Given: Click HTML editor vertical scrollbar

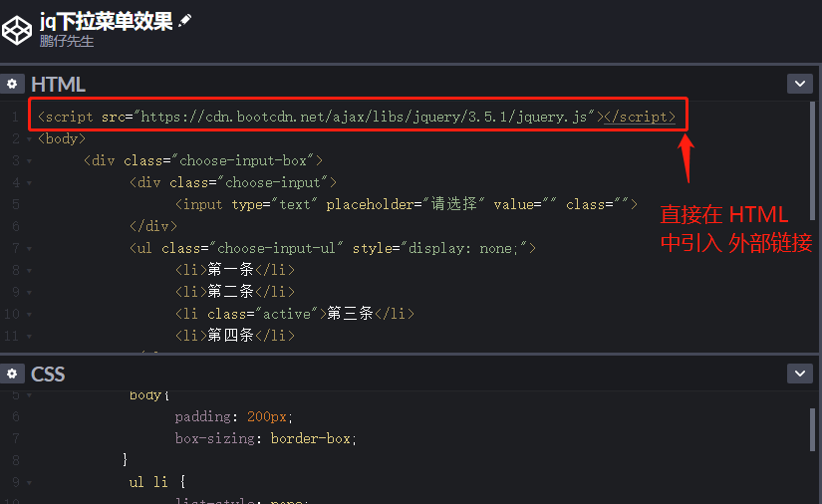Looking at the screenshot, I should coord(813,160).
